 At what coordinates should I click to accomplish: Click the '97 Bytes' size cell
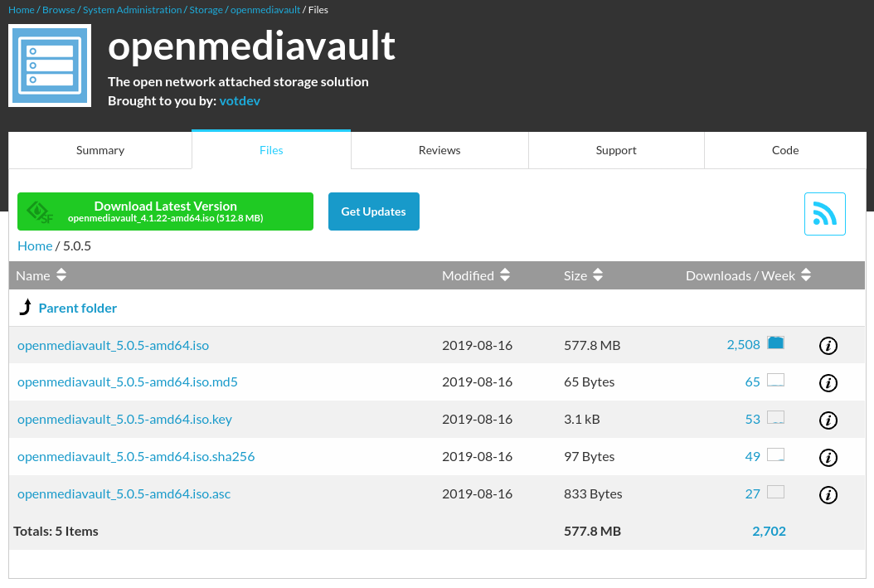[590, 457]
